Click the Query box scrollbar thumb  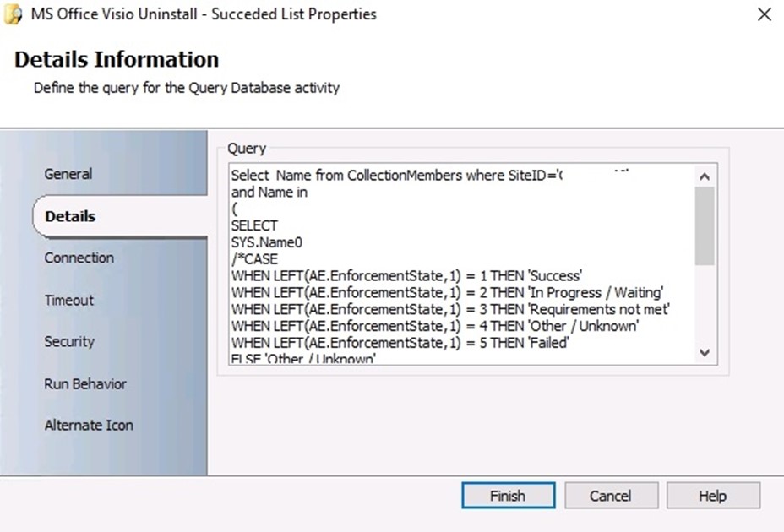coord(705,225)
